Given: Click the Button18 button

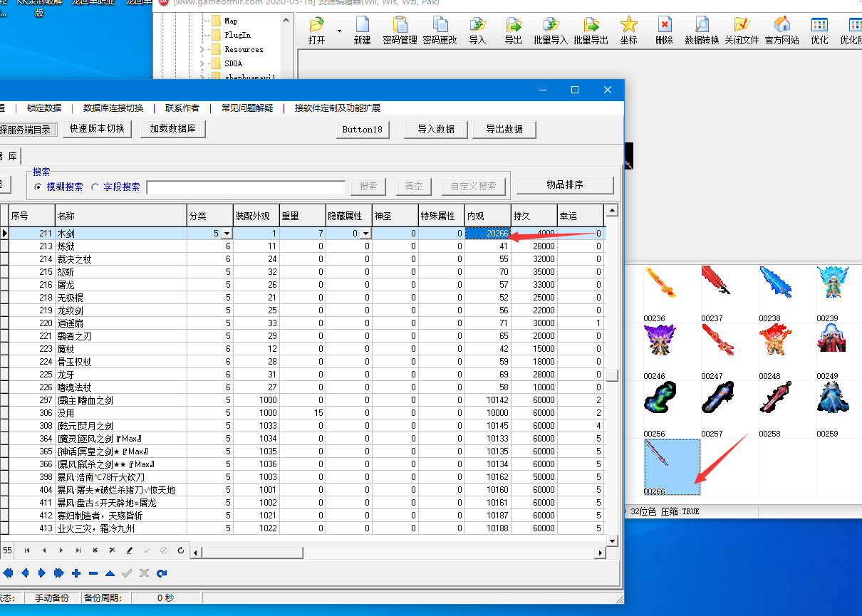Looking at the screenshot, I should click(x=363, y=130).
